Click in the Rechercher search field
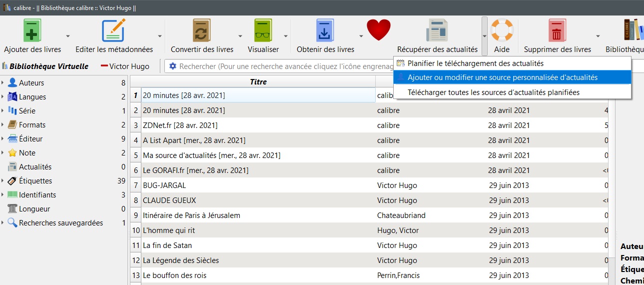Image resolution: width=644 pixels, height=285 pixels. tap(287, 66)
